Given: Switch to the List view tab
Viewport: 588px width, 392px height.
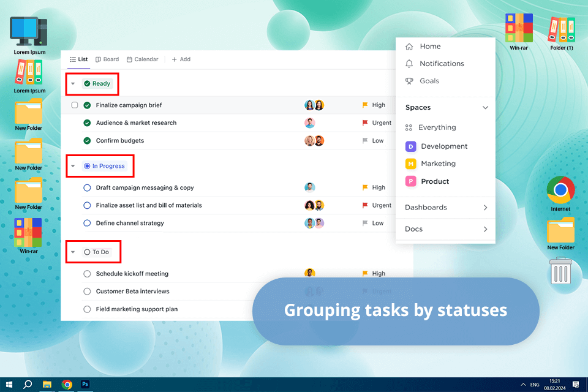Looking at the screenshot, I should tap(79, 59).
